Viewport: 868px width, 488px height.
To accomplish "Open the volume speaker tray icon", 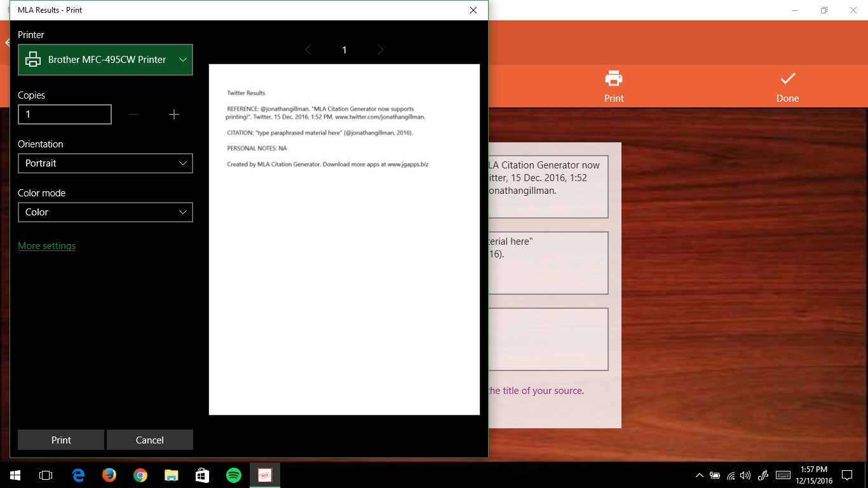I will [746, 475].
